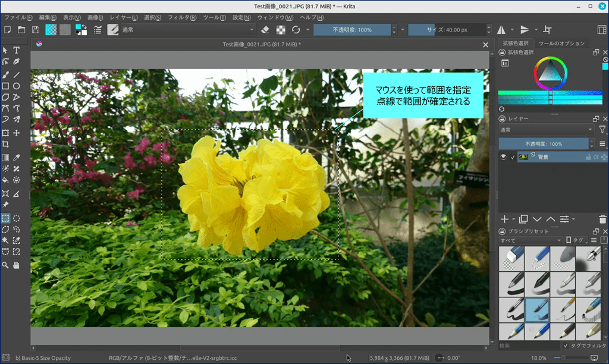
Task: Select the Crop tool
Action: click(x=5, y=144)
